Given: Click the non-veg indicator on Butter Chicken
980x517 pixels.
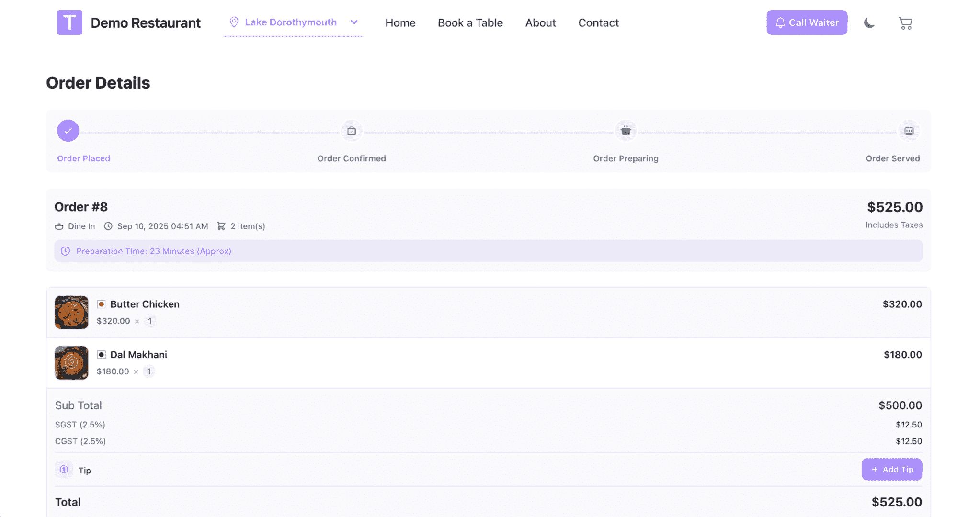Looking at the screenshot, I should coord(101,303).
